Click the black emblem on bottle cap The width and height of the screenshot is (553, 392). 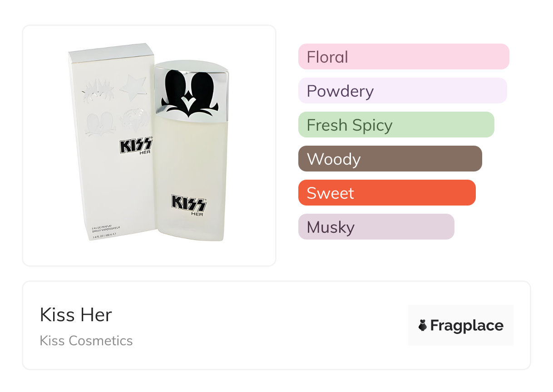[x=190, y=94]
